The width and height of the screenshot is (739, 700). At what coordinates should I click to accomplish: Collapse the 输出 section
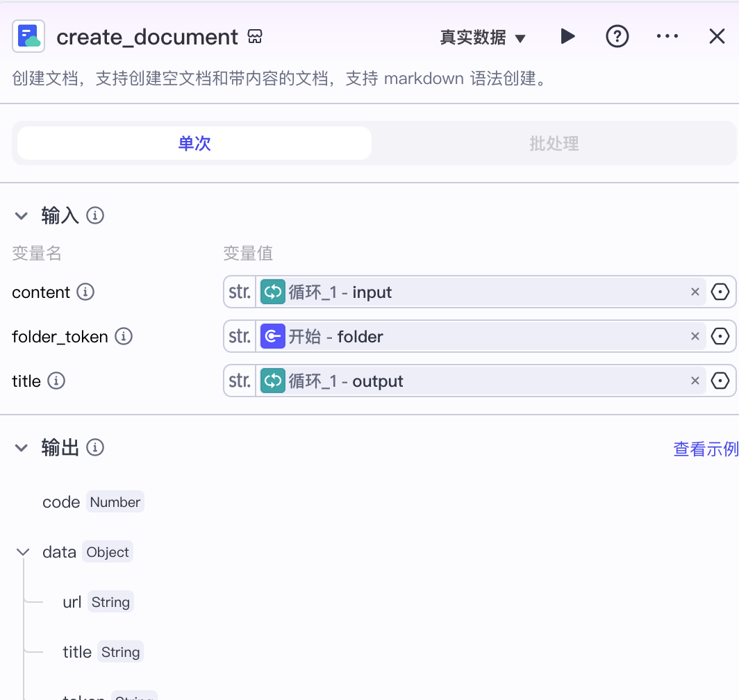point(22,447)
